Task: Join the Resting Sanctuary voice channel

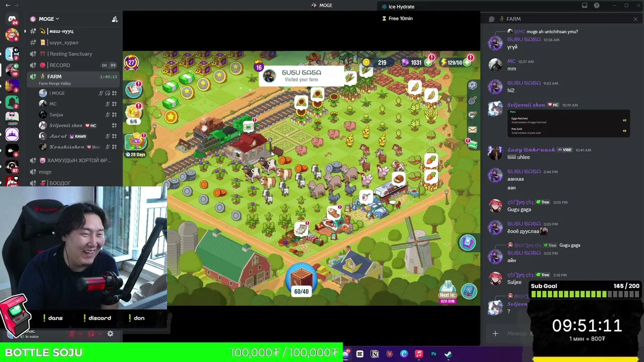Action: click(x=70, y=54)
